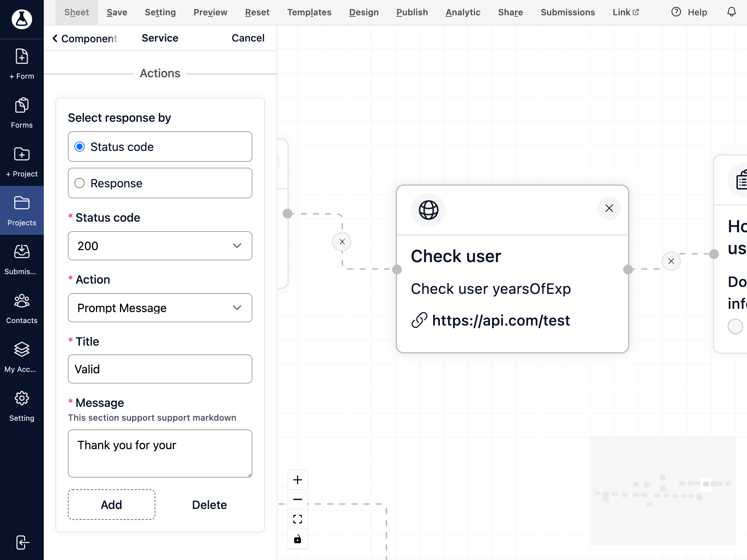This screenshot has height=560, width=747.
Task: Click Cancel in the Service panel
Action: tap(248, 38)
